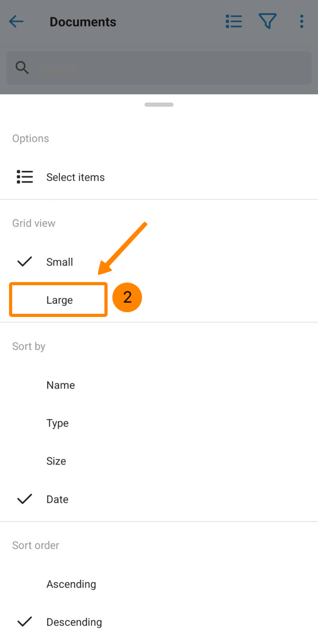
Task: Choose Large grid view
Action: coord(59,300)
